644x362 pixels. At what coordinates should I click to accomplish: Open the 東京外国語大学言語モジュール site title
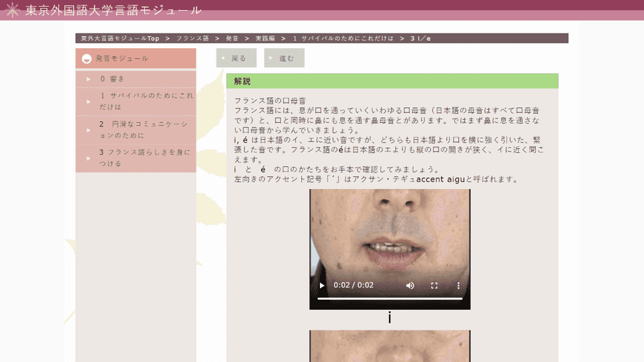113,10
